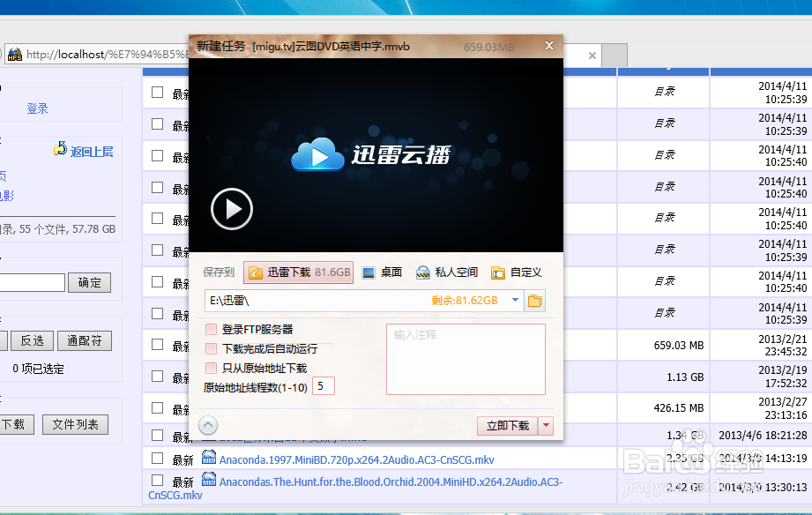
Task: Click the 反选 button
Action: (x=32, y=340)
